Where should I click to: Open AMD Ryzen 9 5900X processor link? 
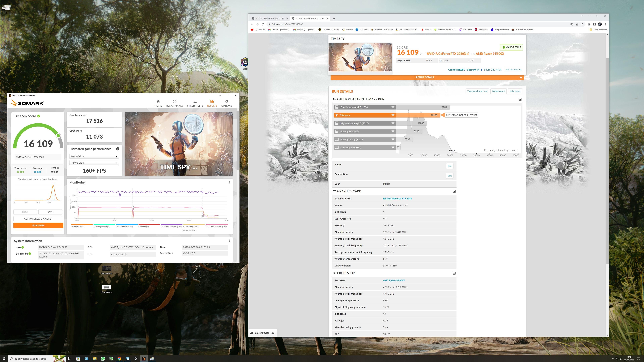click(x=394, y=280)
